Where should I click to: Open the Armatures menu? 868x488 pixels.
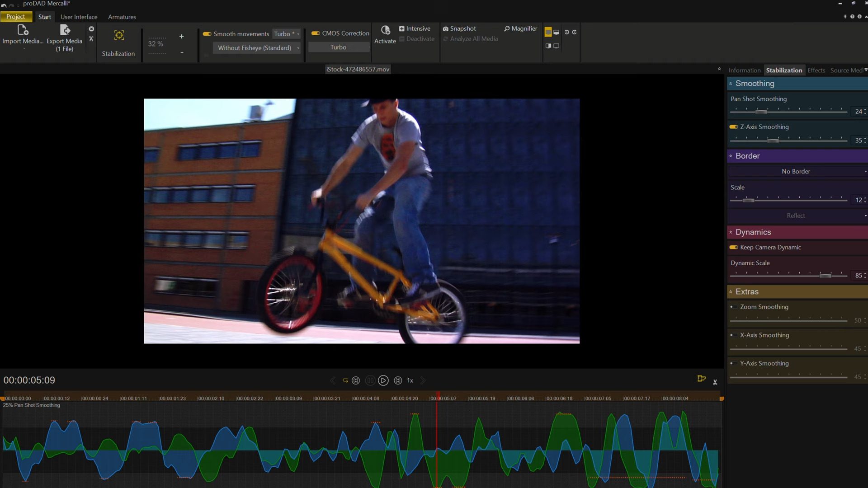point(122,17)
